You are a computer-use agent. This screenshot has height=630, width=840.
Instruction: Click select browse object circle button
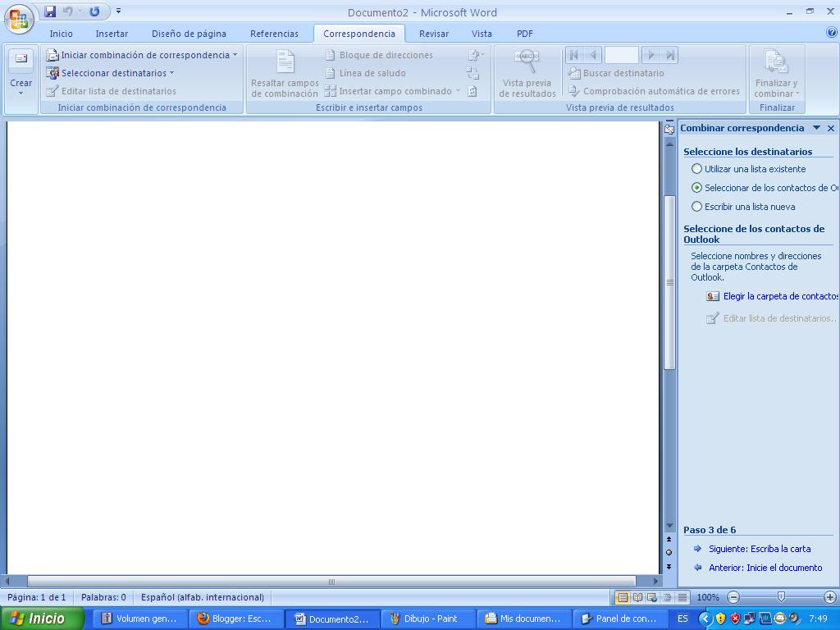[x=669, y=552]
